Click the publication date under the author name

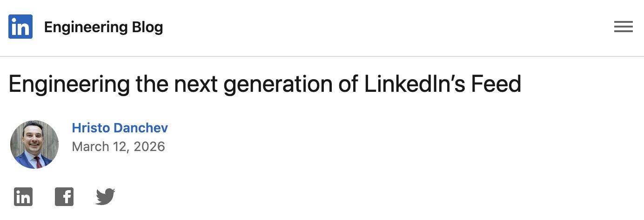click(118, 147)
